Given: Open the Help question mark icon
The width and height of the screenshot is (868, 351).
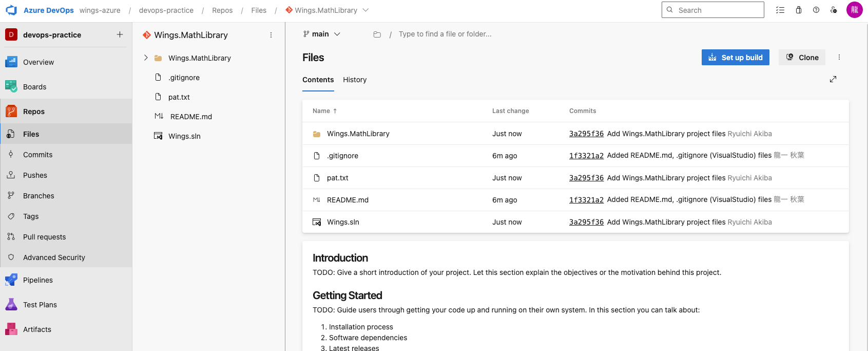Looking at the screenshot, I should click(x=816, y=10).
